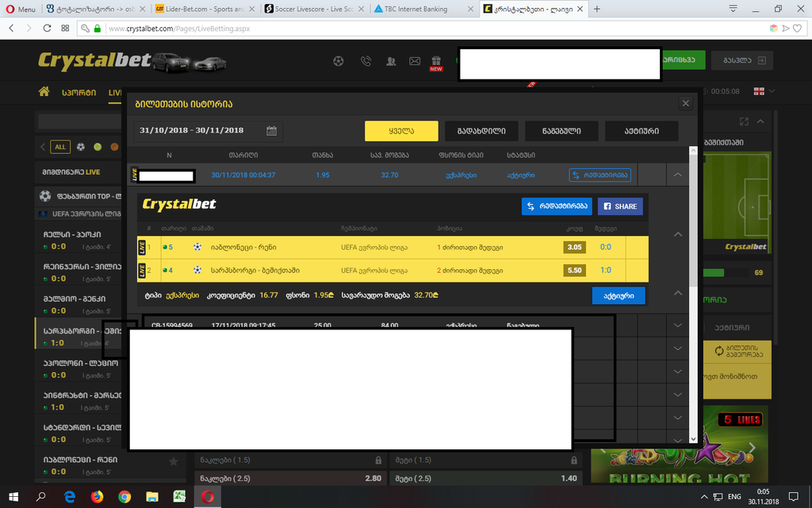812x508 pixels.
Task: Filter by tennis ball icon in sidebar
Action: 98,147
